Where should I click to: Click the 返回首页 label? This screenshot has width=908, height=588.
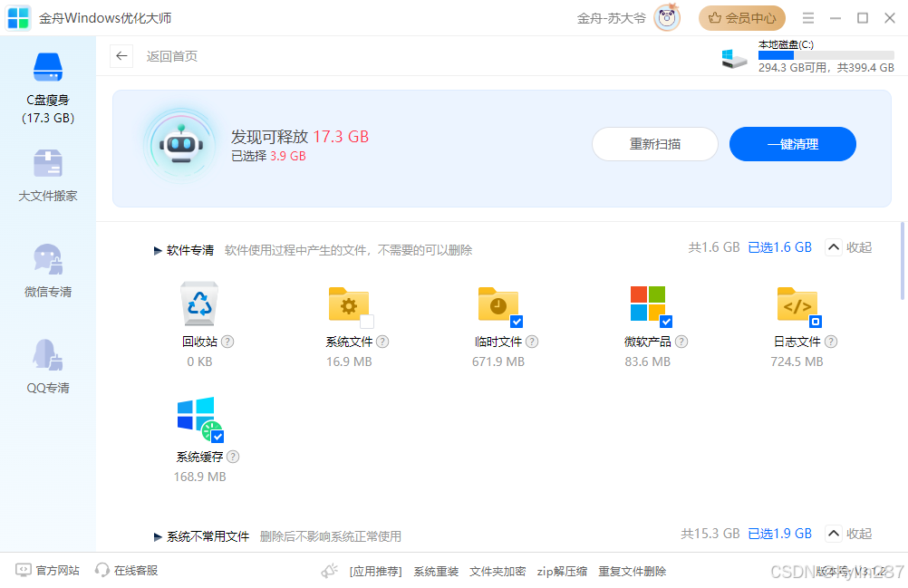click(x=172, y=56)
